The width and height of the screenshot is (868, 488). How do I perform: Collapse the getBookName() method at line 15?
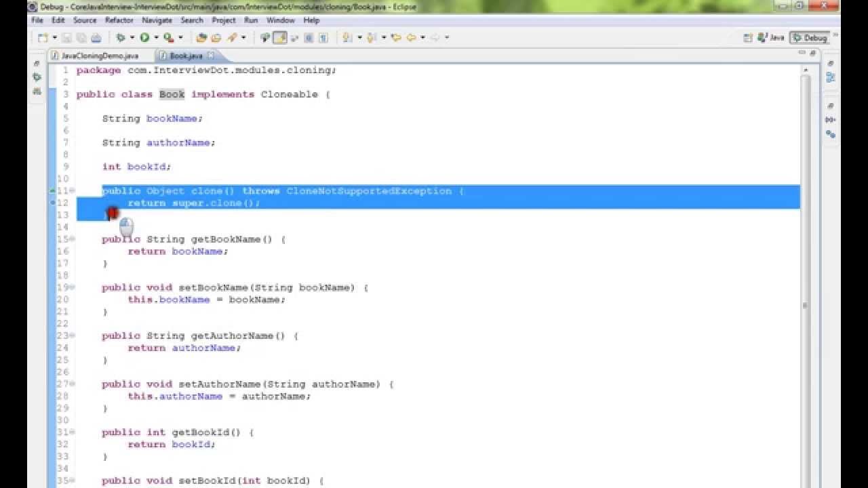(73, 239)
